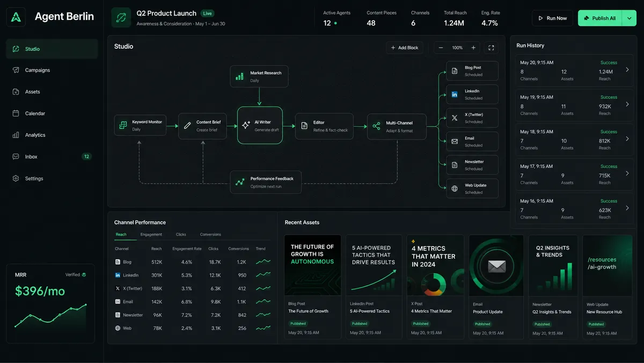Image resolution: width=644 pixels, height=363 pixels.
Task: Switch to the Reach tab
Action: 121,235
